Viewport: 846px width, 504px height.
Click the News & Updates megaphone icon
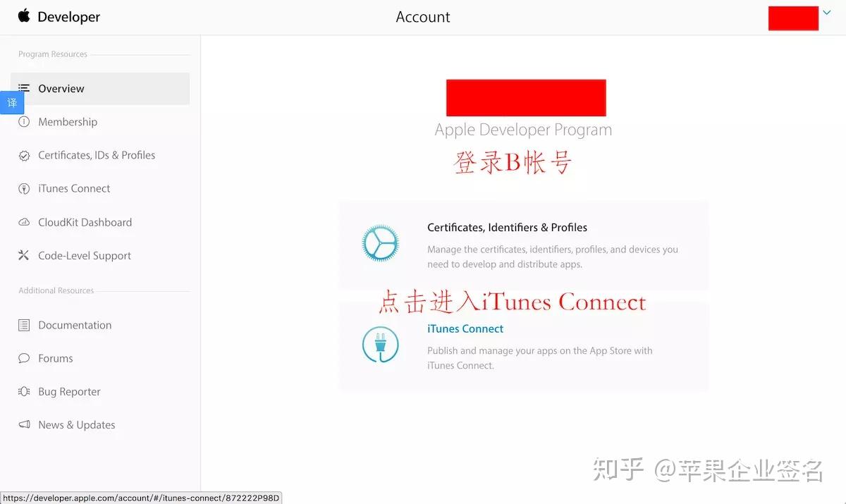(x=24, y=424)
